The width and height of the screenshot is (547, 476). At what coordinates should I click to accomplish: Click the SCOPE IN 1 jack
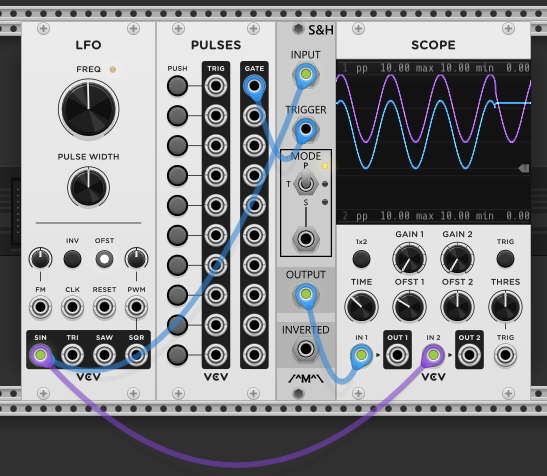pos(361,355)
